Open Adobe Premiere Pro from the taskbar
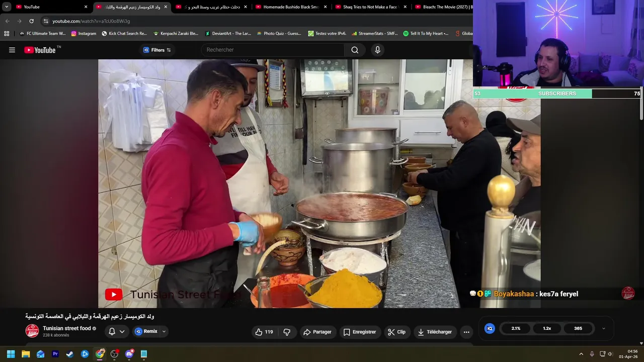Viewport: 644px width, 362px height. (x=55, y=354)
